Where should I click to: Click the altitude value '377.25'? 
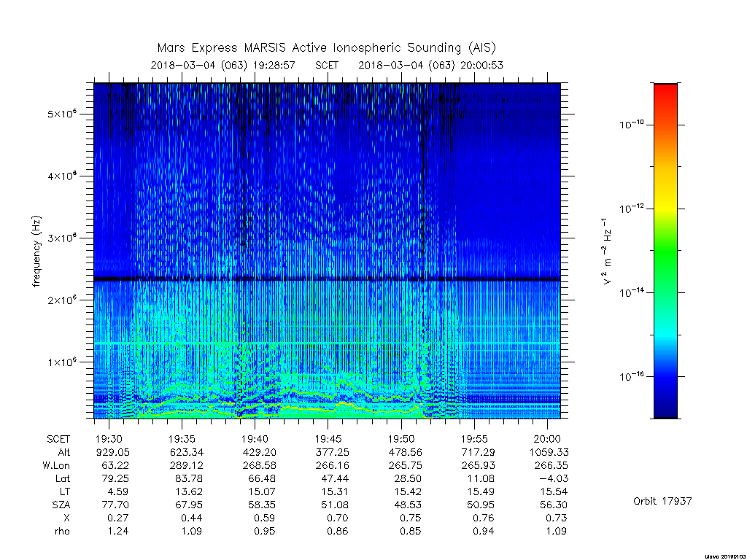332,452
